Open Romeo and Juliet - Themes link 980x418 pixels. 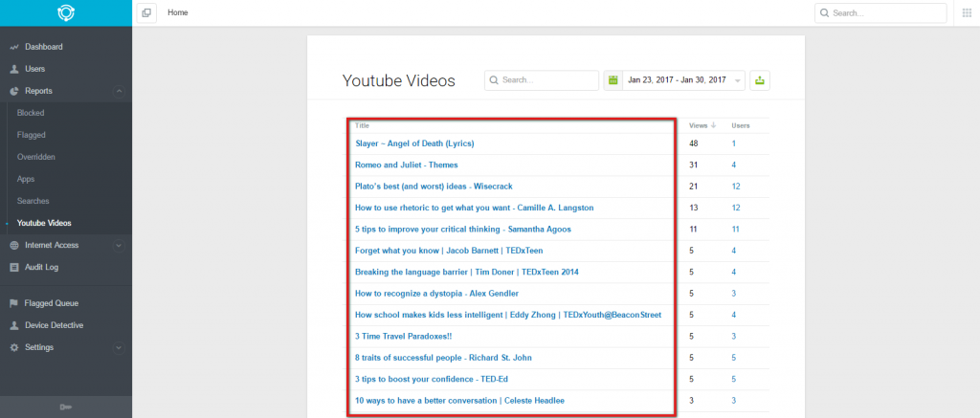[406, 165]
